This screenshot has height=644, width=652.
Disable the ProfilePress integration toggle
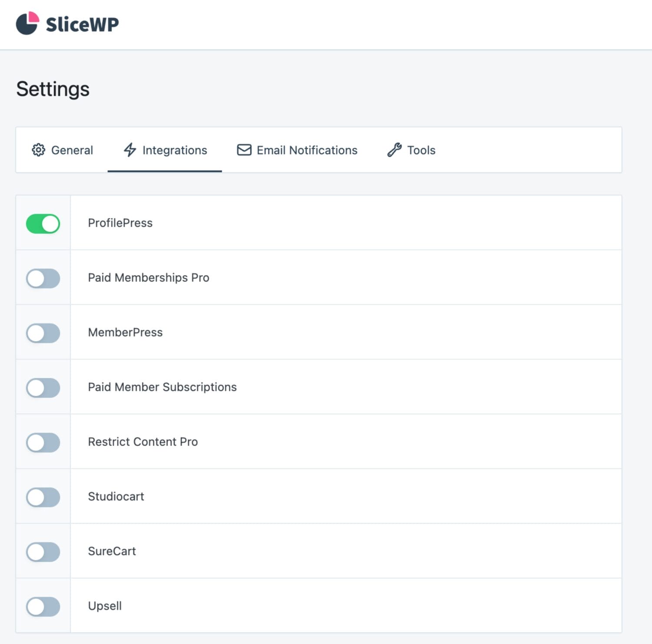43,224
